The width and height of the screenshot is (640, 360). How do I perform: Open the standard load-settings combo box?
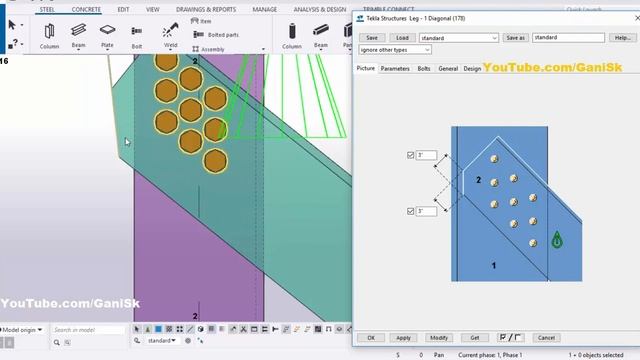point(459,38)
